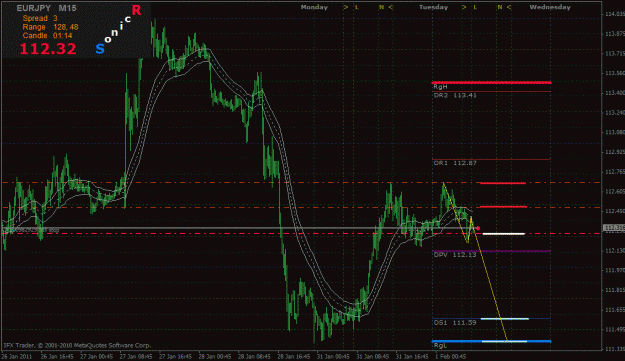Click the 113.875 price axis label
Image resolution: width=625 pixels, height=361 pixels.
[615, 34]
